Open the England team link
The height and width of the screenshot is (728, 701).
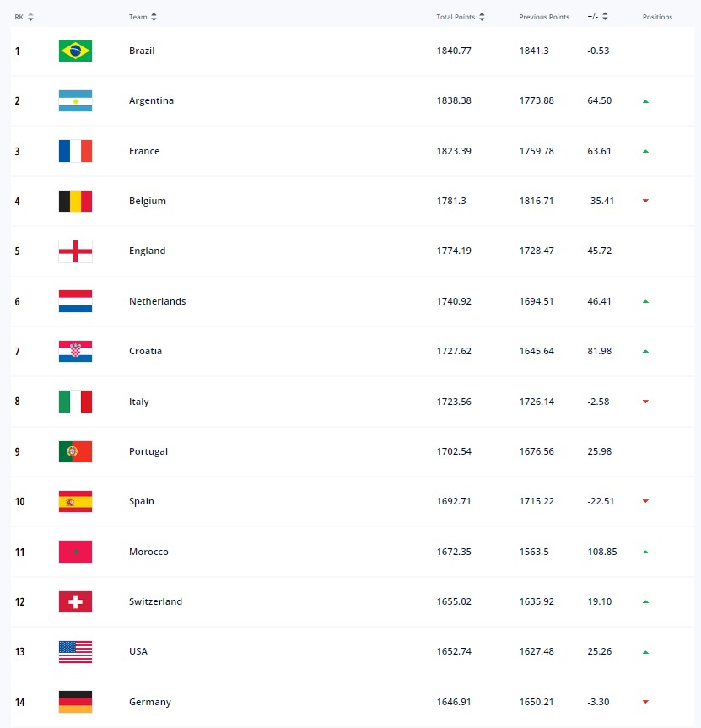point(147,251)
